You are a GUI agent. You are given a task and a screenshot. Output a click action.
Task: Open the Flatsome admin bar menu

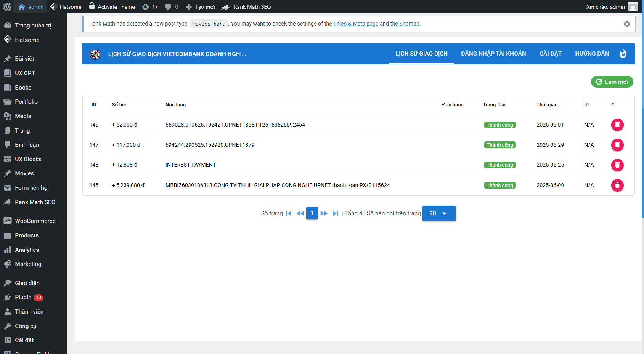66,7
